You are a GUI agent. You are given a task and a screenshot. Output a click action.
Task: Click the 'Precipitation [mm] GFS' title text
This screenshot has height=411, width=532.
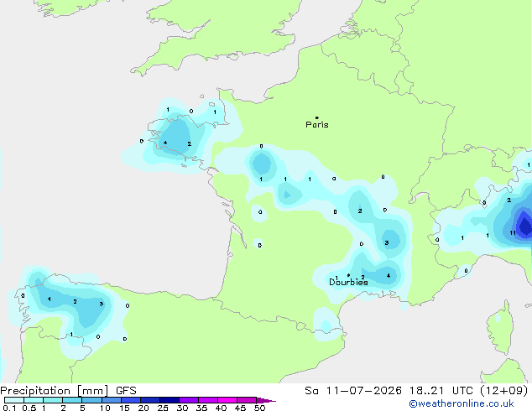tap(68, 391)
